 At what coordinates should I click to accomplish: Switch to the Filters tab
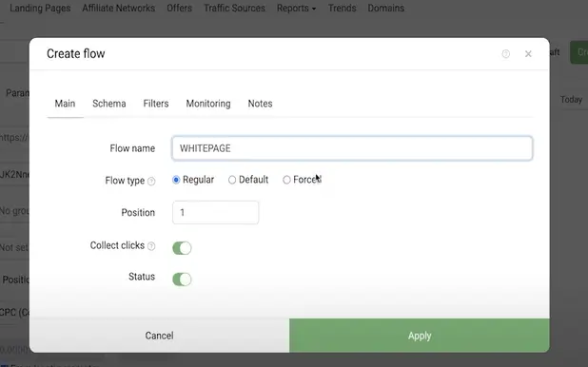pyautogui.click(x=156, y=104)
